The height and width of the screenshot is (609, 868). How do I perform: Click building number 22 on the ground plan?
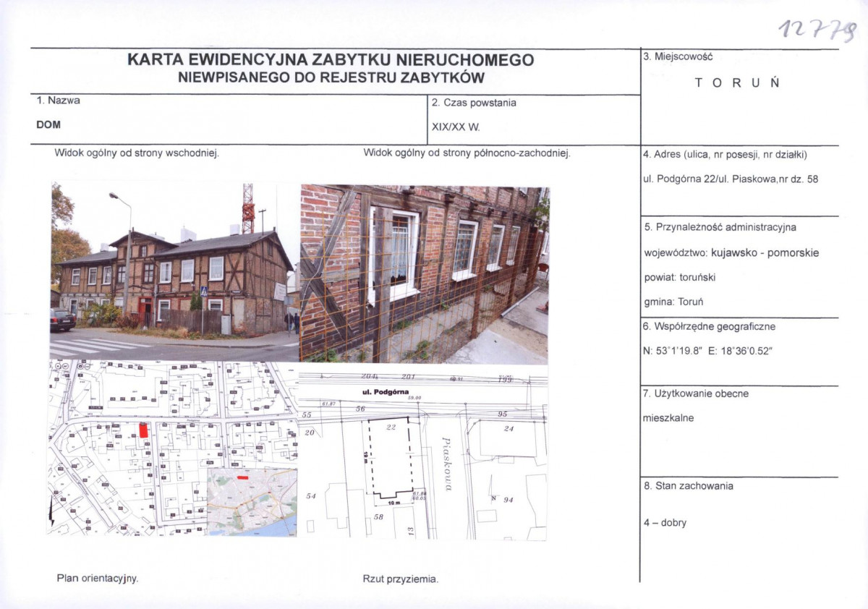[x=391, y=428]
